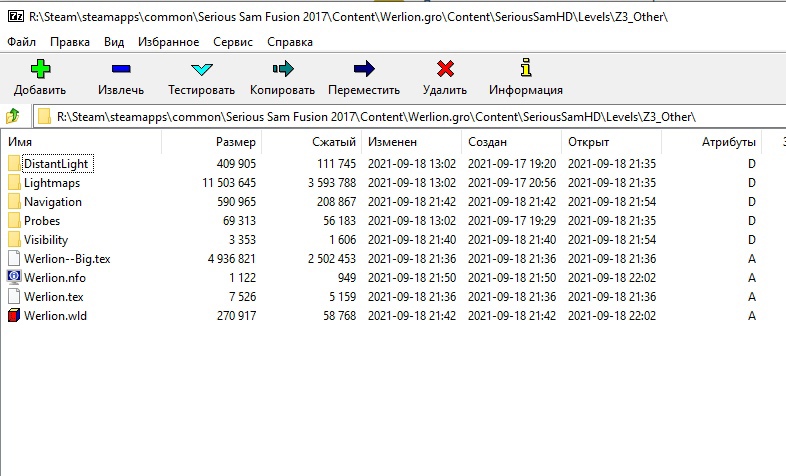Click the Lightmaps folder icon
Viewport: 786px width, 476px height.
pyautogui.click(x=15, y=182)
